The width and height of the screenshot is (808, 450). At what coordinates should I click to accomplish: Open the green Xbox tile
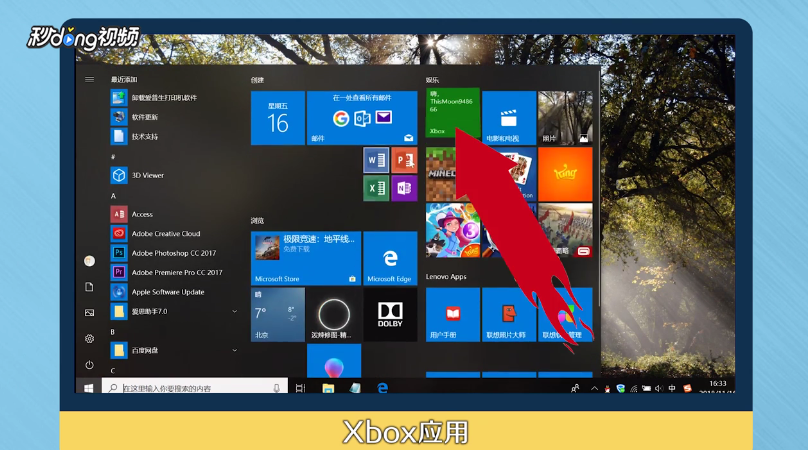(452, 113)
